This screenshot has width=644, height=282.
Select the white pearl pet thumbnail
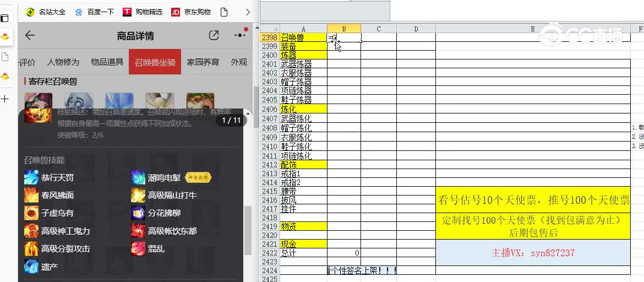click(160, 100)
